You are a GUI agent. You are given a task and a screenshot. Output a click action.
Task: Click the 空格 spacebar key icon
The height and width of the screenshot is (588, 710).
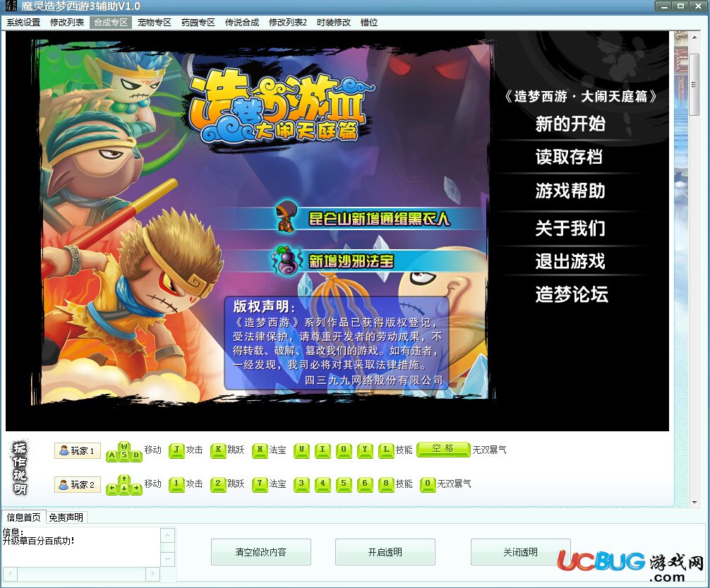[x=443, y=449]
